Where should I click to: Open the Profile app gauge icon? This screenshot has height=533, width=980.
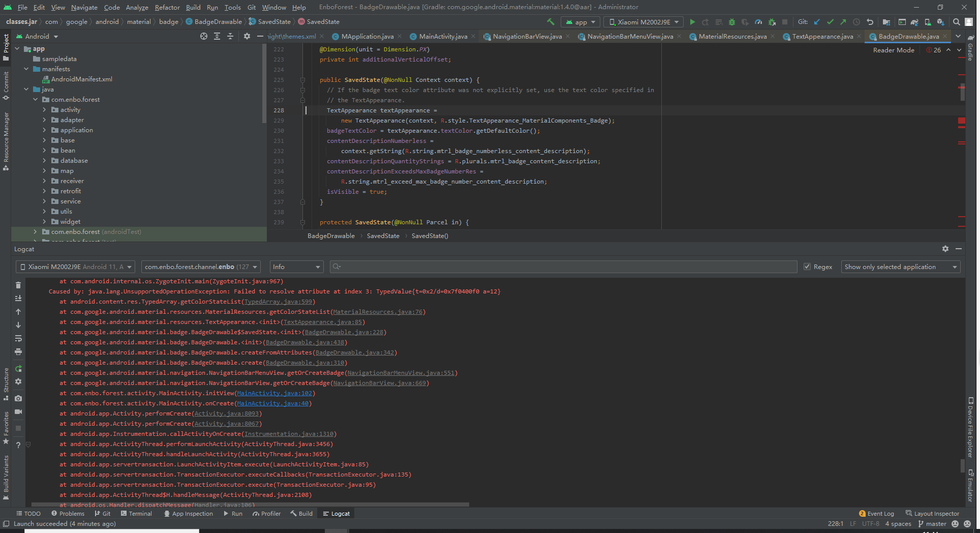pos(758,22)
